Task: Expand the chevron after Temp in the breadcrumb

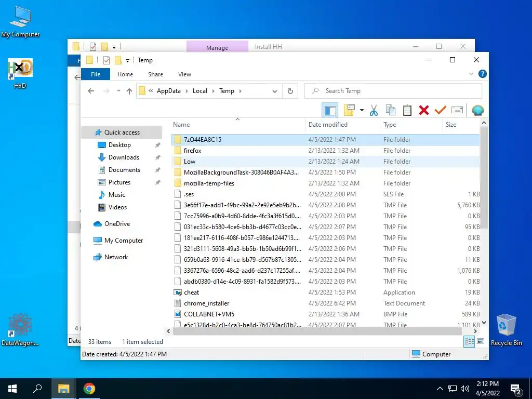Action: tap(240, 91)
